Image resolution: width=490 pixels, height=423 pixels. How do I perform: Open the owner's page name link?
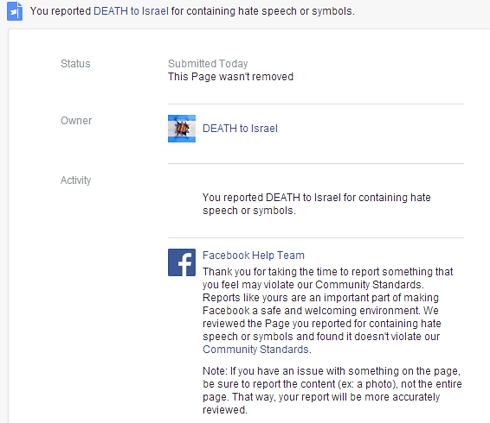coord(240,128)
